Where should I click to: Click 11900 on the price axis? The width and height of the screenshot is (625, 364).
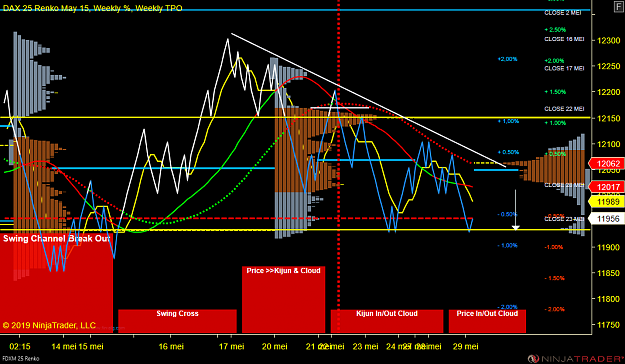pos(609,247)
